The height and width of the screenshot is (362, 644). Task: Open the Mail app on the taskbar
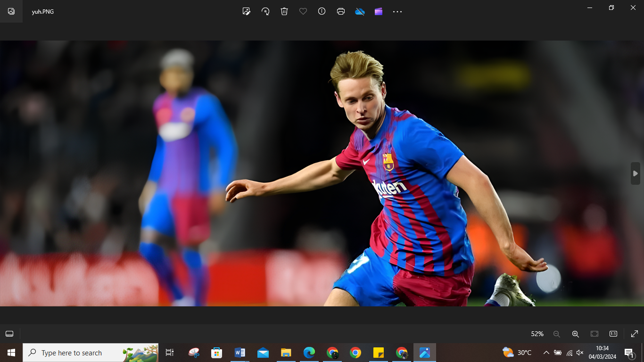pos(263,353)
